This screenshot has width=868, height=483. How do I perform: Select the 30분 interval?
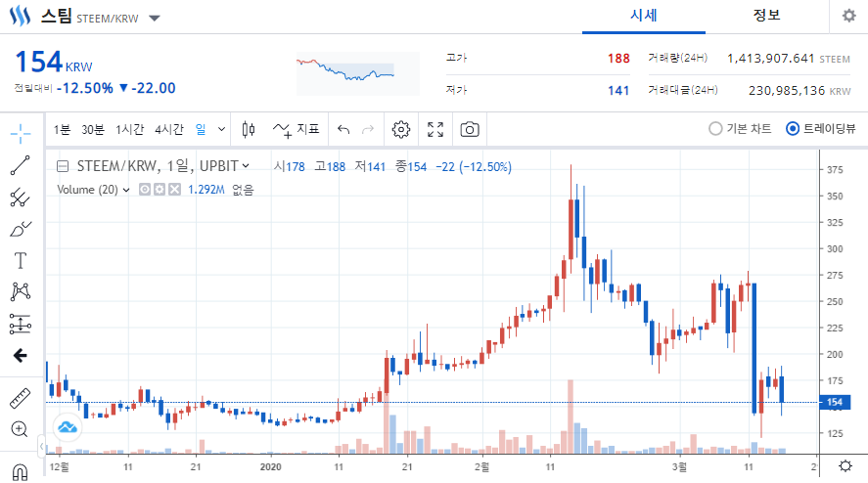pyautogui.click(x=92, y=129)
